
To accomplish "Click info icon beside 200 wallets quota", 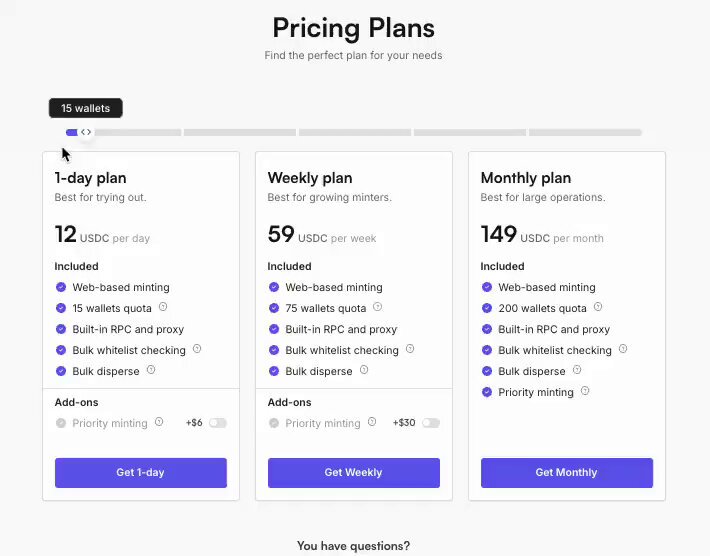I will pyautogui.click(x=598, y=307).
